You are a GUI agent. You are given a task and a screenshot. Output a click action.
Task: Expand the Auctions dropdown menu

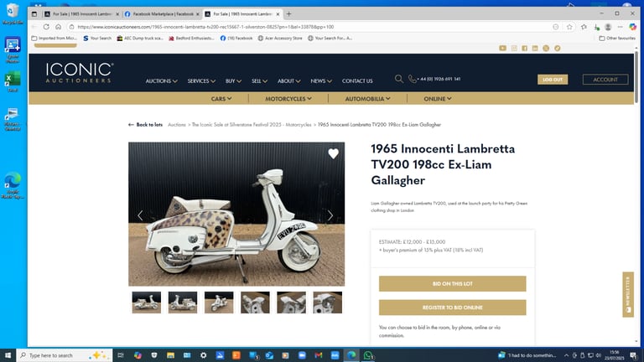(161, 80)
